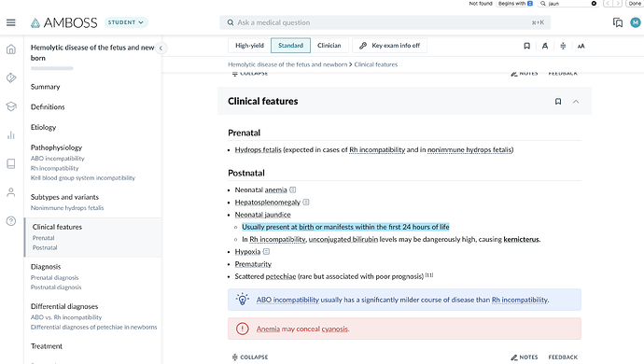Open info icon next to Neonatal anemia
The width and height of the screenshot is (644, 364).
pos(292,189)
